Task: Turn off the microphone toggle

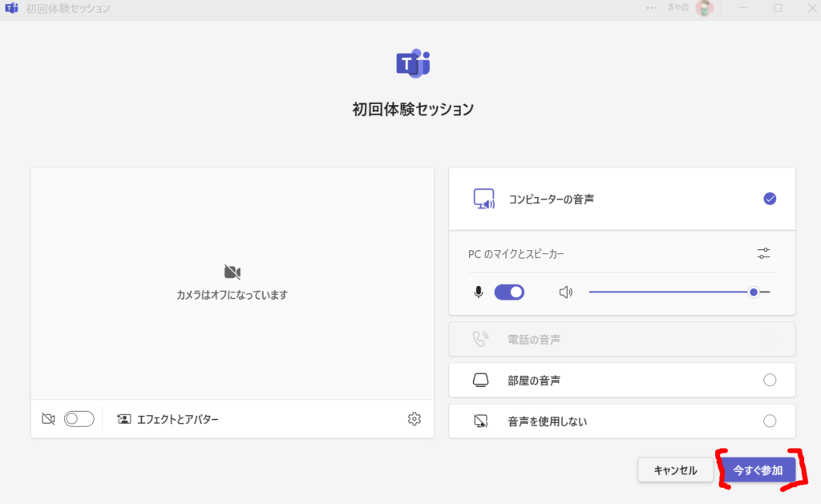Action: 509,292
